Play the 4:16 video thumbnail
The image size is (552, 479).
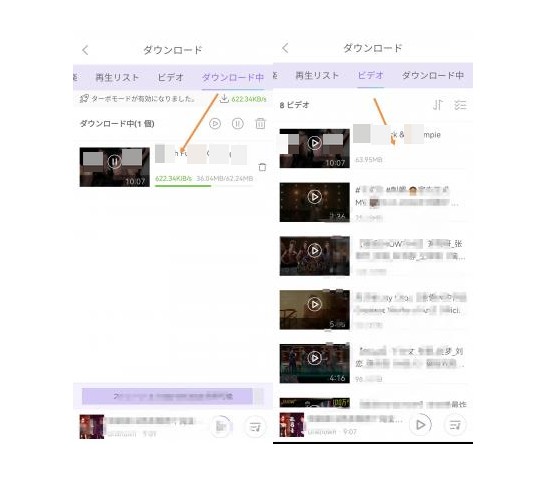[315, 364]
